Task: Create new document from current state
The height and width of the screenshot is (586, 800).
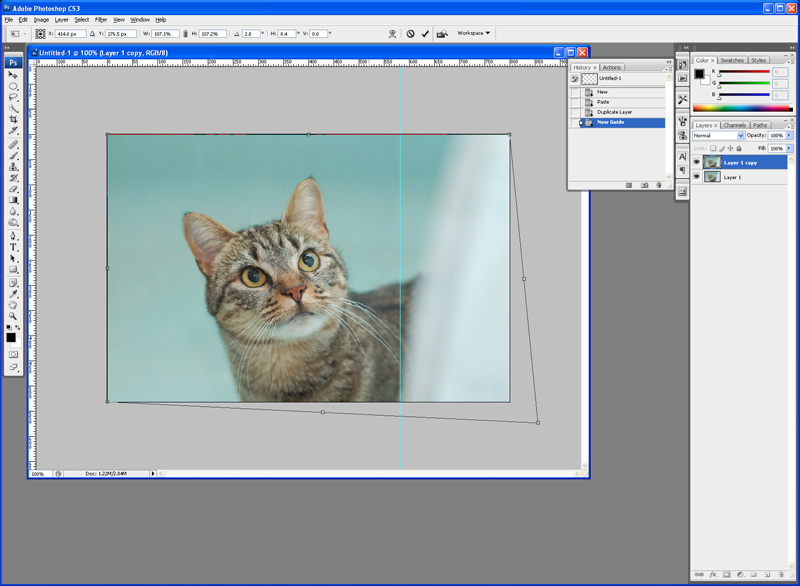Action: 629,185
